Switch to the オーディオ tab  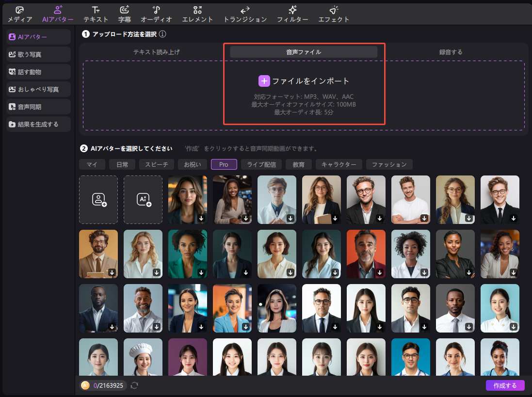point(156,15)
